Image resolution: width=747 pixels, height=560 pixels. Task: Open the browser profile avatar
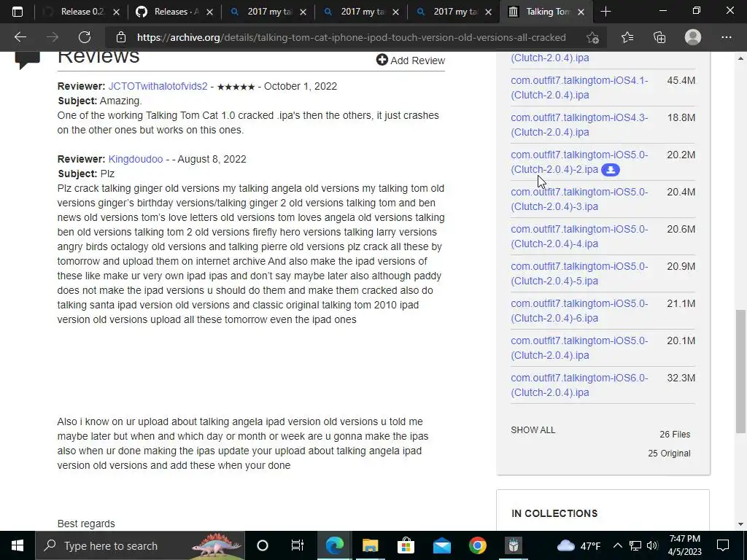point(693,37)
